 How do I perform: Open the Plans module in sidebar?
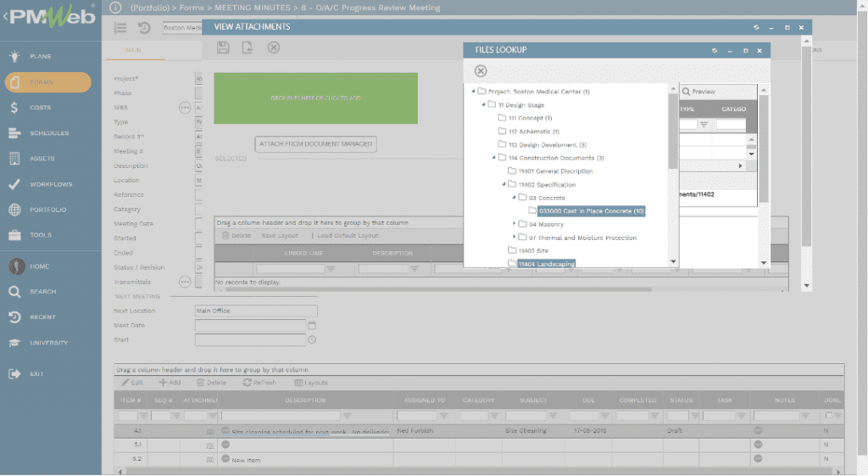point(40,57)
